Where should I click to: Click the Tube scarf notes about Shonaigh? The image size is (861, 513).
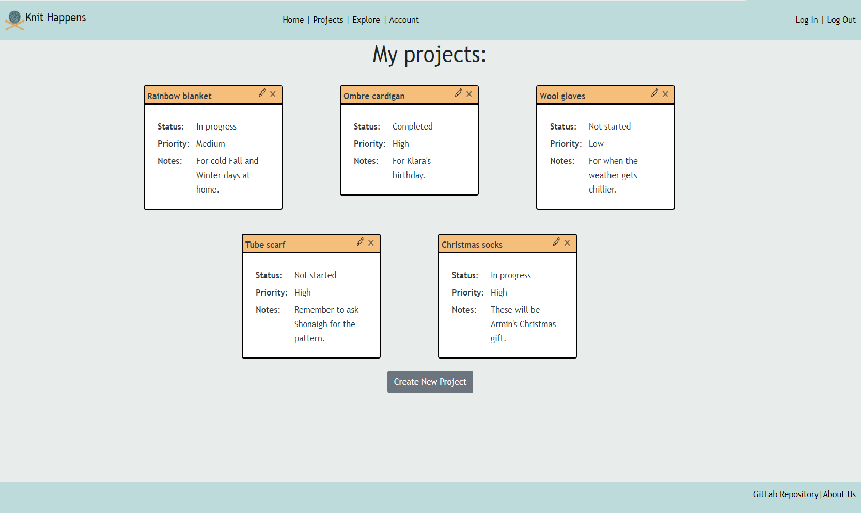pyautogui.click(x=326, y=324)
